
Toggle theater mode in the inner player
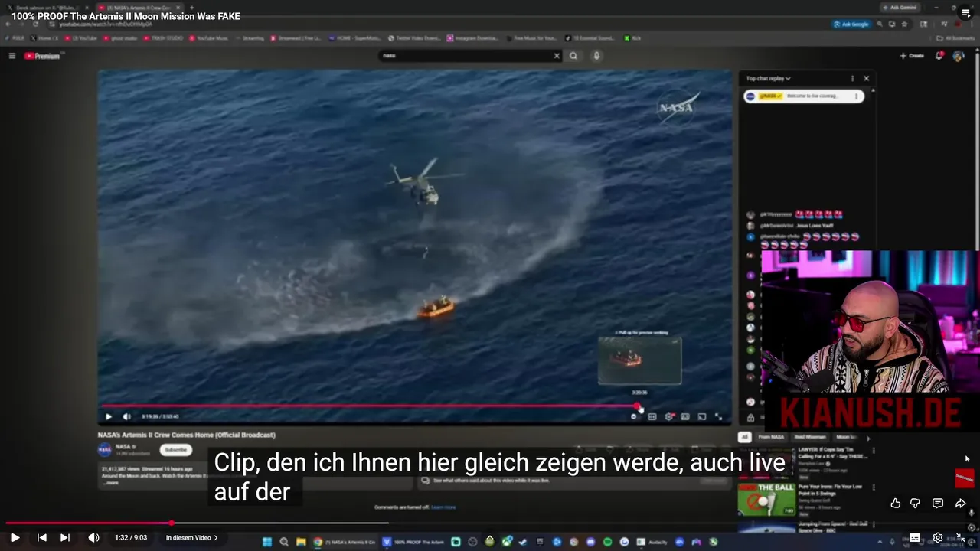[685, 416]
